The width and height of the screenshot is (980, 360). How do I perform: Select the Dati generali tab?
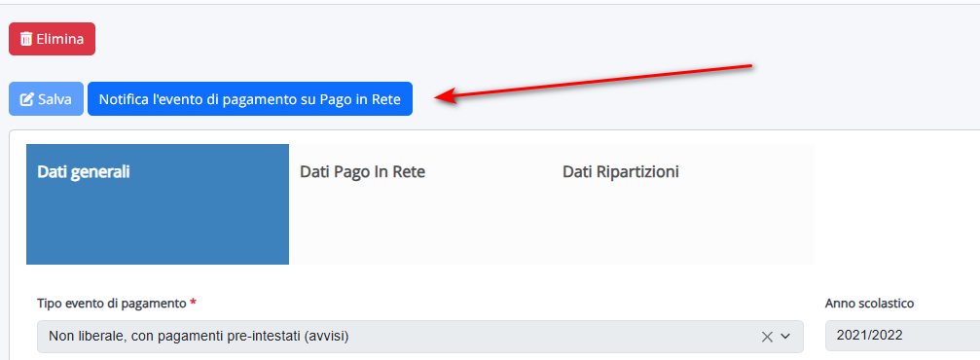click(158, 204)
